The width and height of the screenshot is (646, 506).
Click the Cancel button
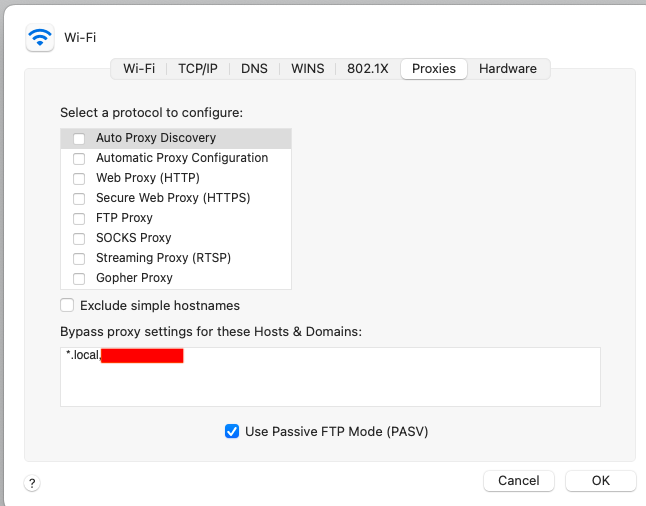pyautogui.click(x=518, y=481)
